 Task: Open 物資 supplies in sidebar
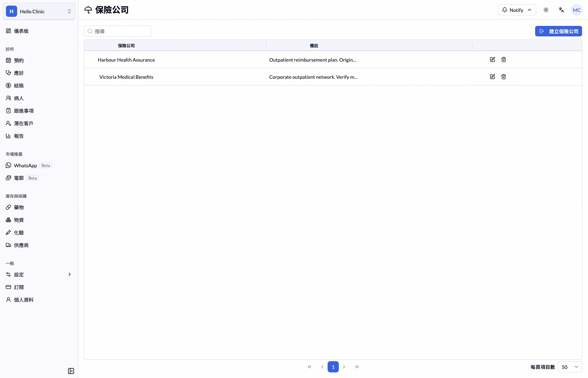[39, 220]
